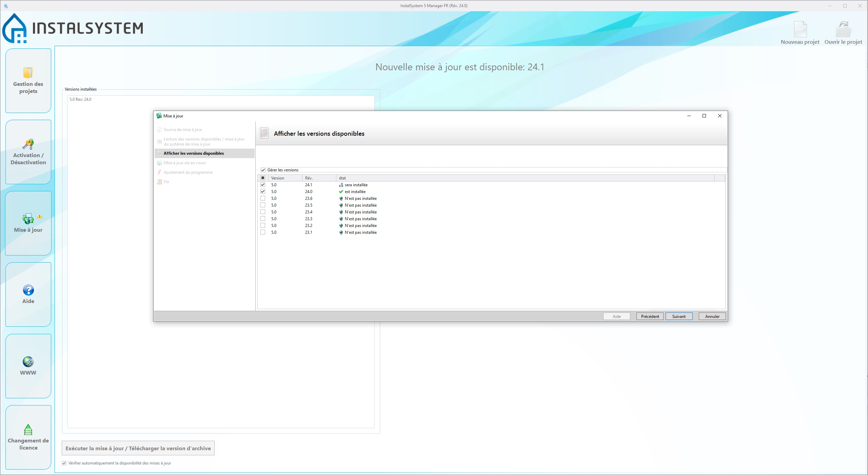Click the status globe icon for rev 23.6
Screen dimensions: 868x475
click(x=341, y=198)
